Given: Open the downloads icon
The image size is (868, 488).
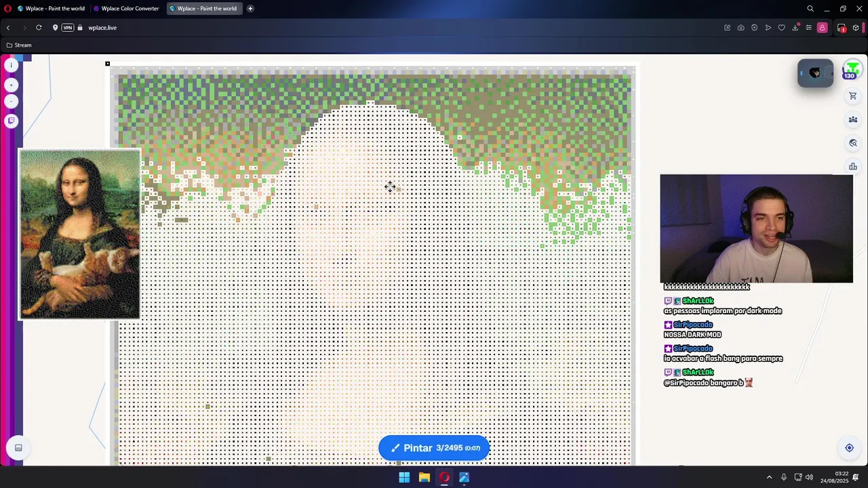Looking at the screenshot, I should click(x=795, y=28).
